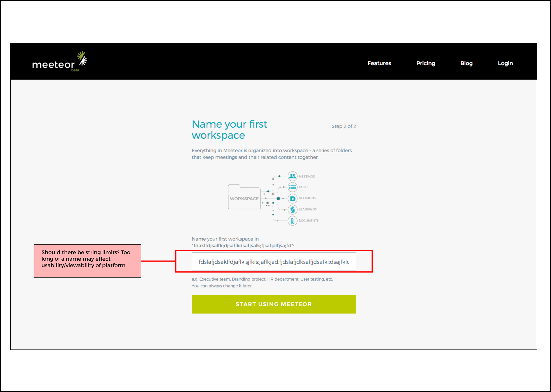Click the 'Step 2 of 2' text
The width and height of the screenshot is (551, 392).
point(344,126)
